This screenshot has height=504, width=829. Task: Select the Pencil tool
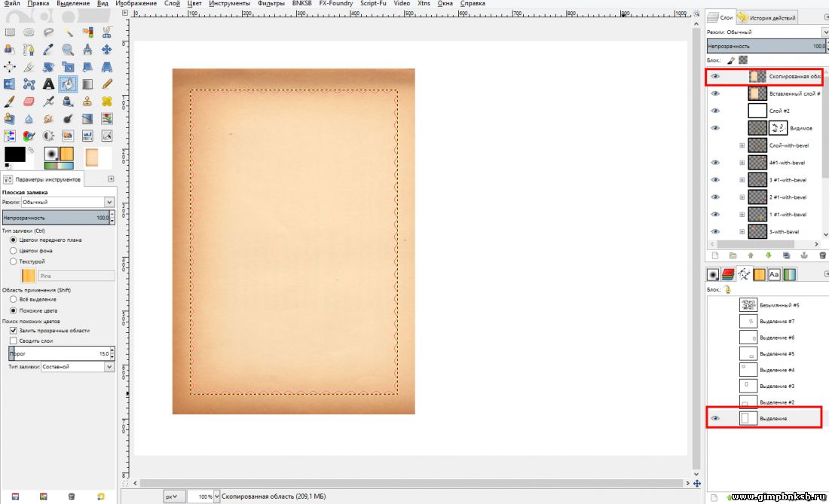(107, 84)
